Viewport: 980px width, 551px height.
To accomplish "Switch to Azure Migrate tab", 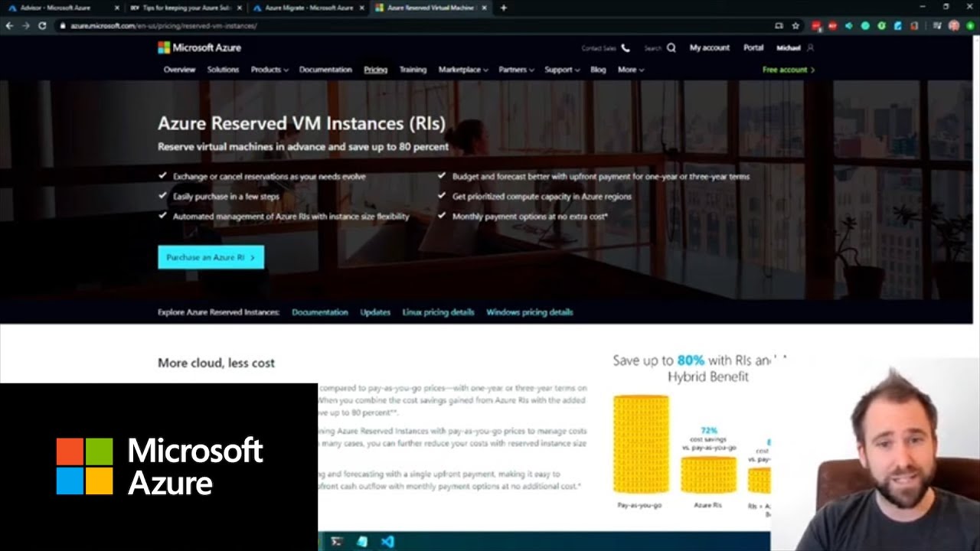I will [x=306, y=8].
